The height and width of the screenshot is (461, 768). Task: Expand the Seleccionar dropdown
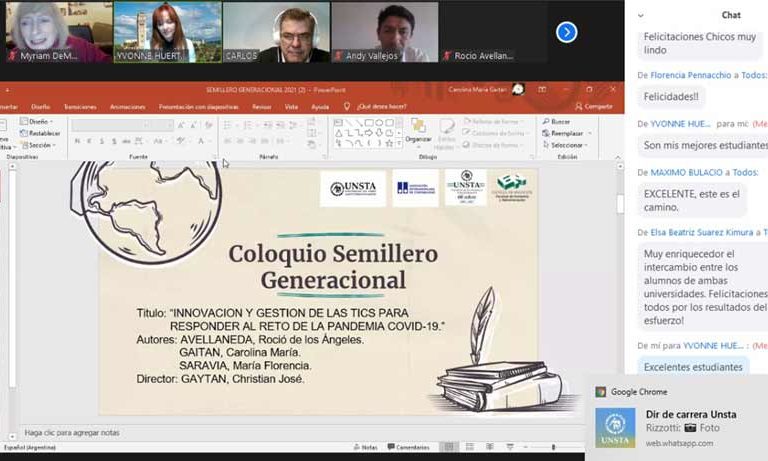[566, 145]
